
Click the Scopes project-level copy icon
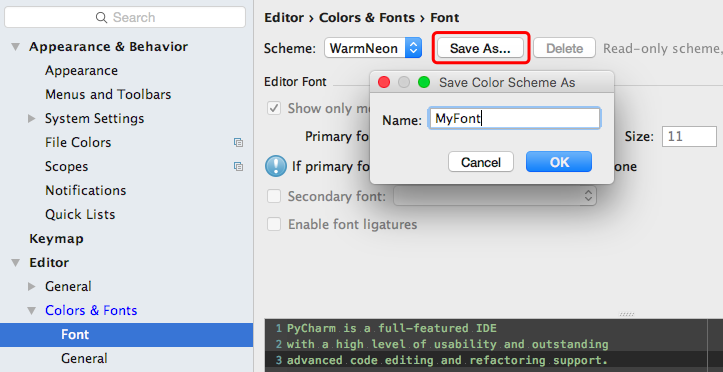238,166
